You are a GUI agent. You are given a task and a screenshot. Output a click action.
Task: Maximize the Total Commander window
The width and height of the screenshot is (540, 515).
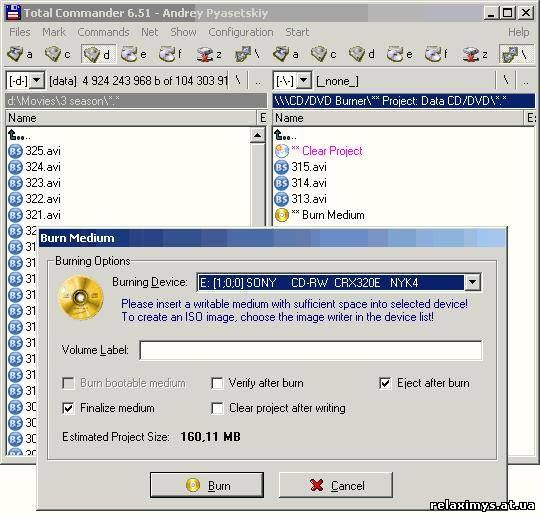[x=507, y=13]
